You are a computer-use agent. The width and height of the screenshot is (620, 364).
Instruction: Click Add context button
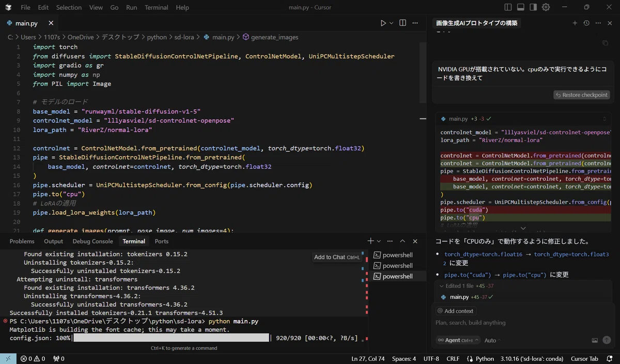coord(455,311)
